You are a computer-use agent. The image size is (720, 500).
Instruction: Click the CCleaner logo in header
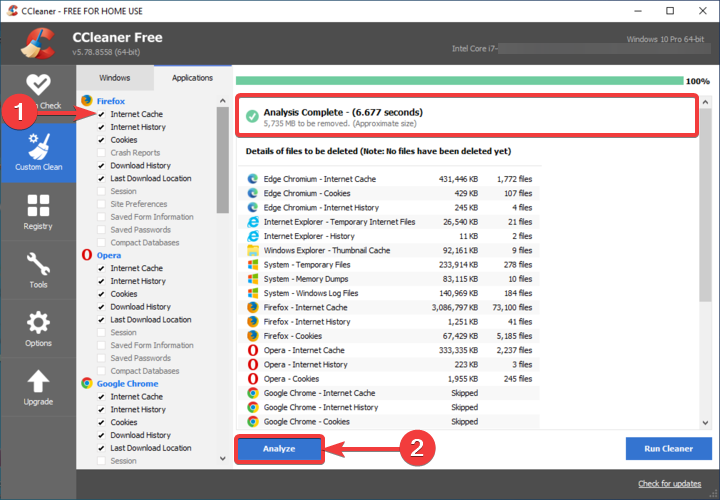coord(38,44)
